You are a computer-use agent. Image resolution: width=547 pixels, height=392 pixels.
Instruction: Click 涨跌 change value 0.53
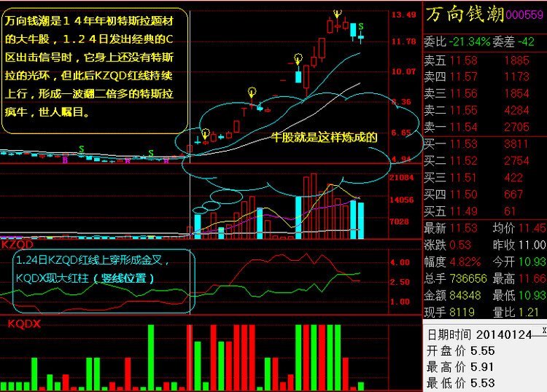pos(460,245)
